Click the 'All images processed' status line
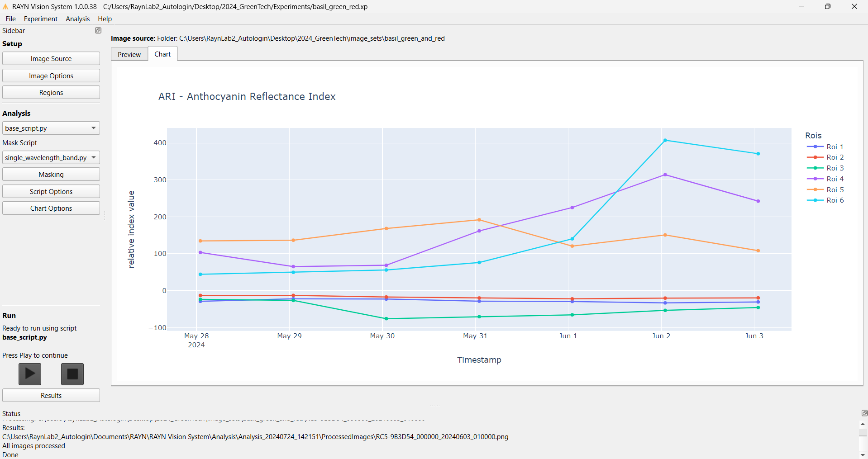Screen dimensions: 868x459 click(x=33, y=445)
